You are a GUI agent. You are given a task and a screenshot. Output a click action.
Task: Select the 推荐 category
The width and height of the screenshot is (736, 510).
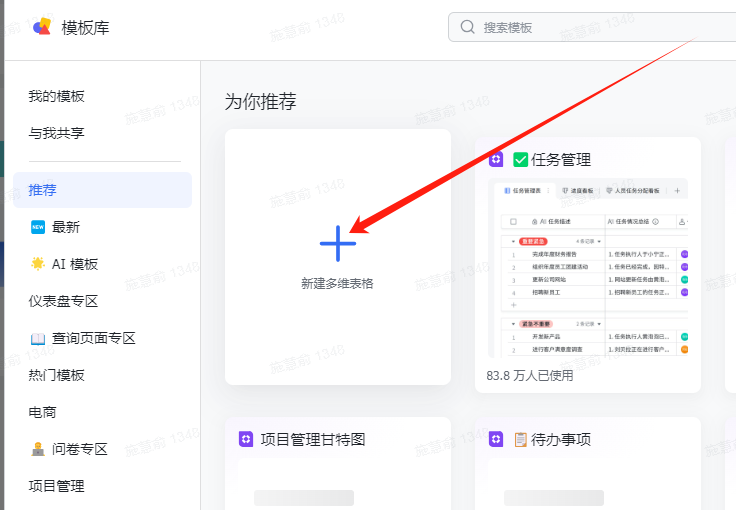[102, 190]
